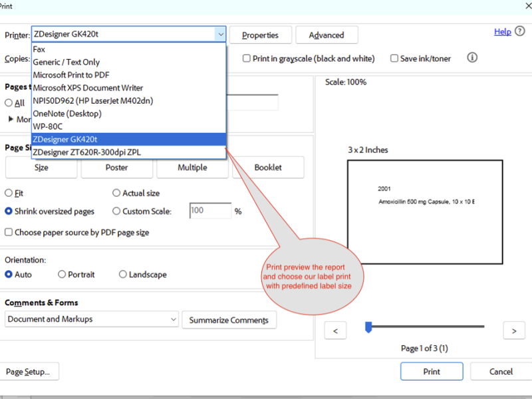The height and width of the screenshot is (399, 532).
Task: Open Document and Markups dropdown
Action: pyautogui.click(x=92, y=319)
